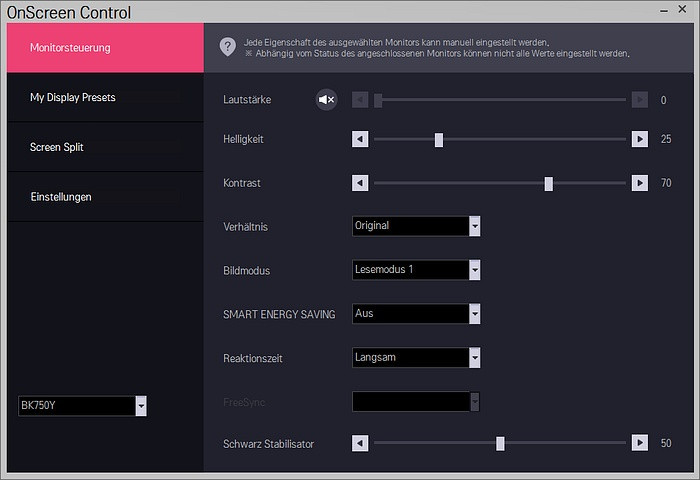
Task: Increase Helligkeit with the right arrow
Action: point(640,139)
